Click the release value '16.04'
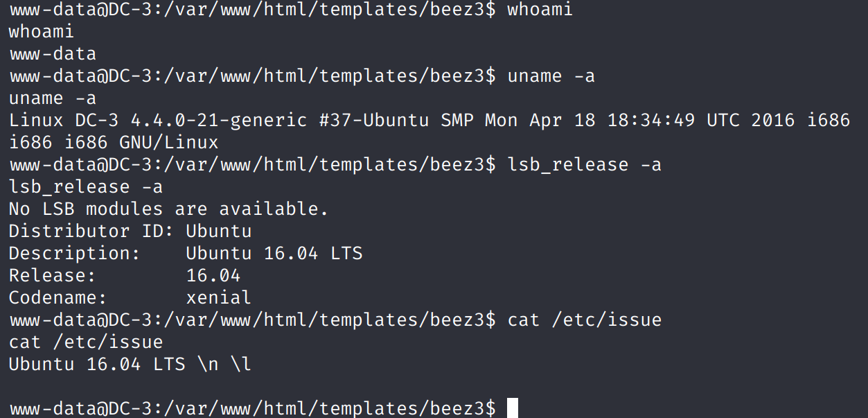Image resolution: width=868 pixels, height=418 pixels. coord(213,275)
